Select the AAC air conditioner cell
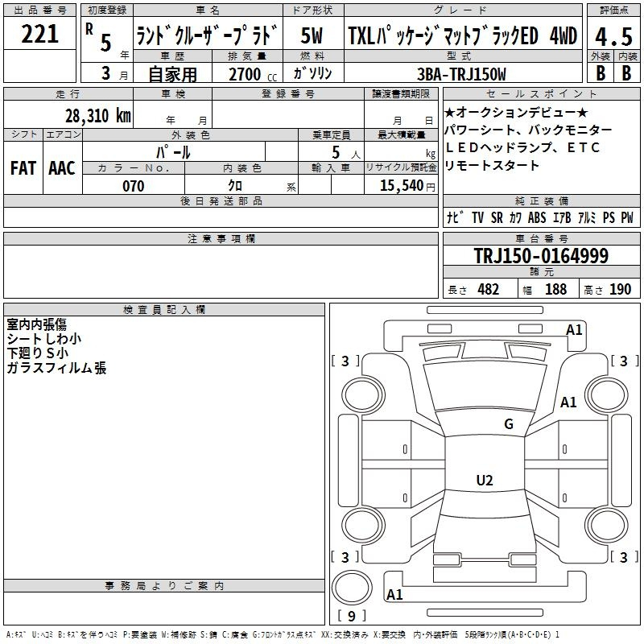This screenshot has height=644, width=644. (x=61, y=167)
